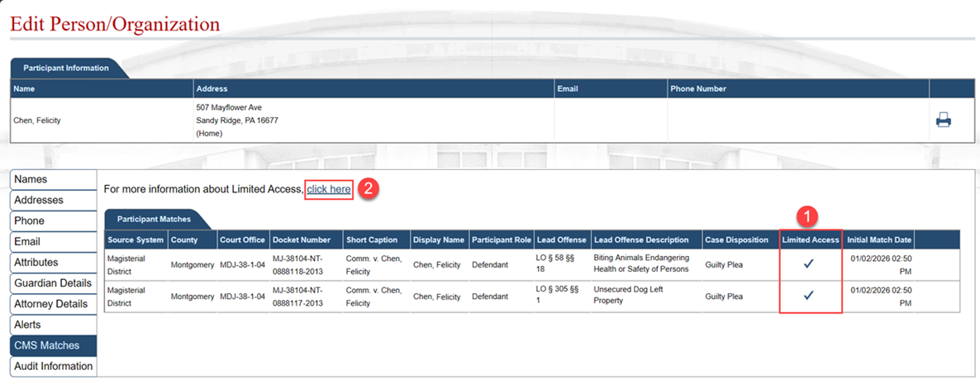980x389 pixels.
Task: Open the 'click here' Limited Access link
Action: tap(329, 189)
